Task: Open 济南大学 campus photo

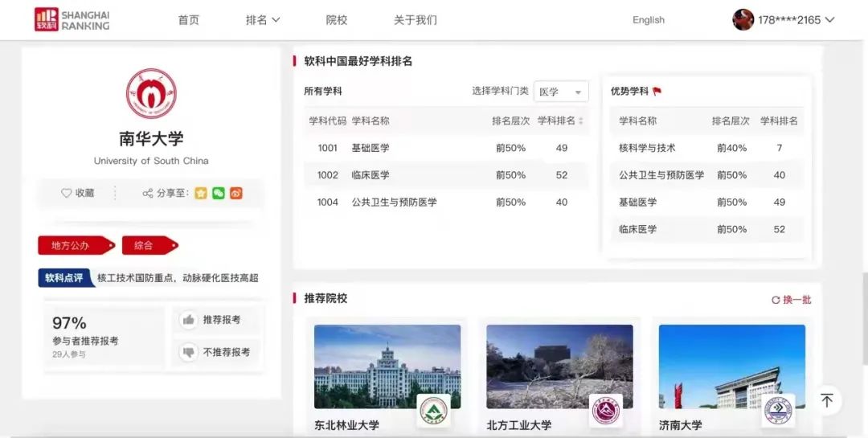Action: pos(732,366)
